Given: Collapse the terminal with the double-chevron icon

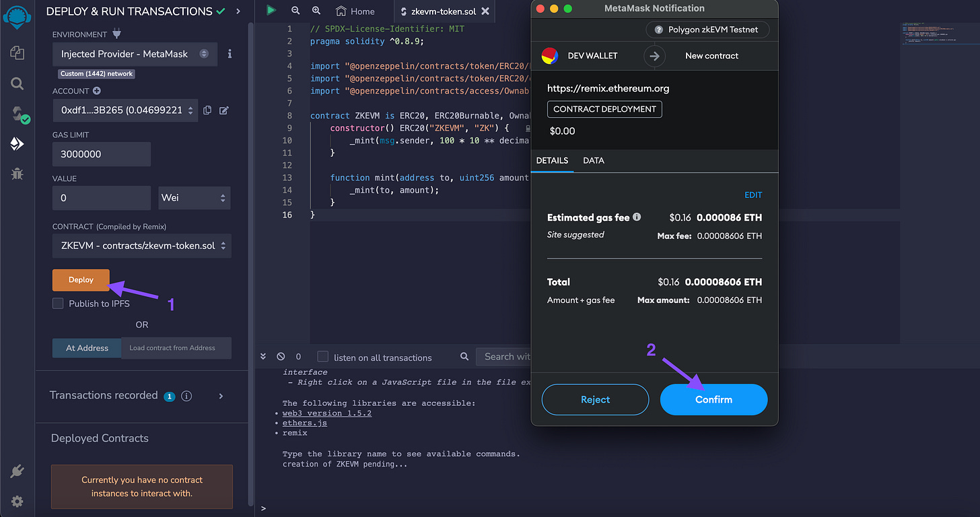Looking at the screenshot, I should tap(263, 357).
